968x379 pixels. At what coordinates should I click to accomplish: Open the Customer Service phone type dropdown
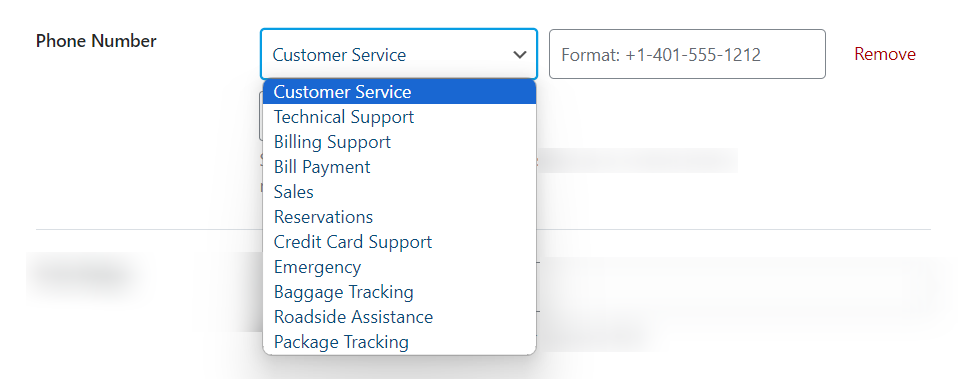point(399,54)
